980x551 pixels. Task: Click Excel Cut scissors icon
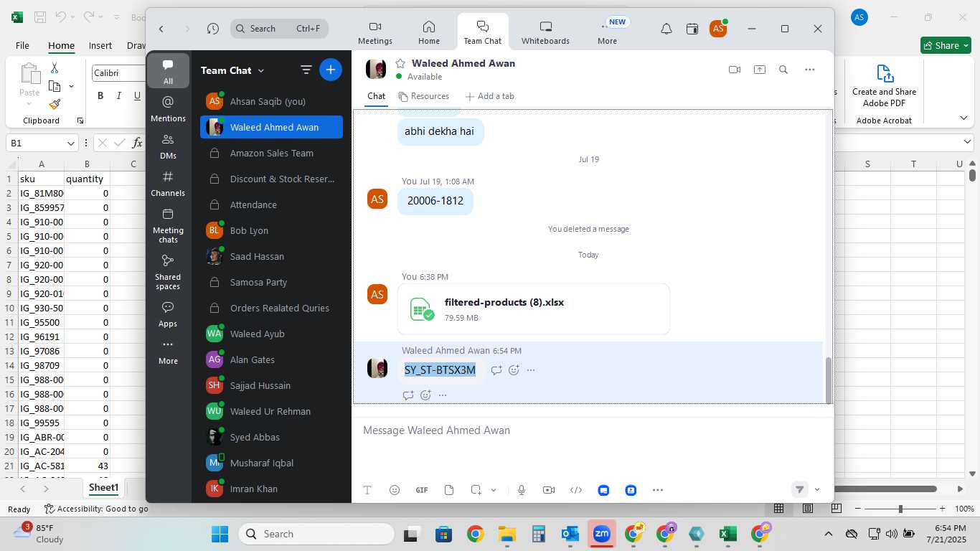pyautogui.click(x=54, y=67)
